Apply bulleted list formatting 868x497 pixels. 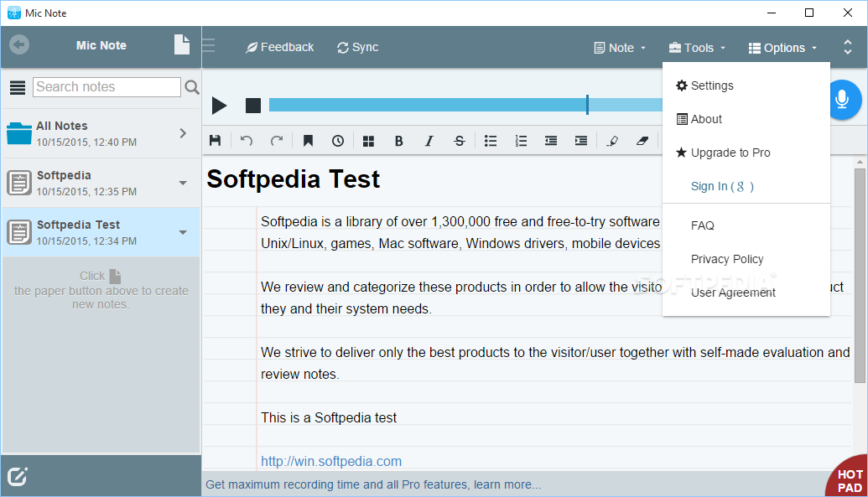point(491,141)
